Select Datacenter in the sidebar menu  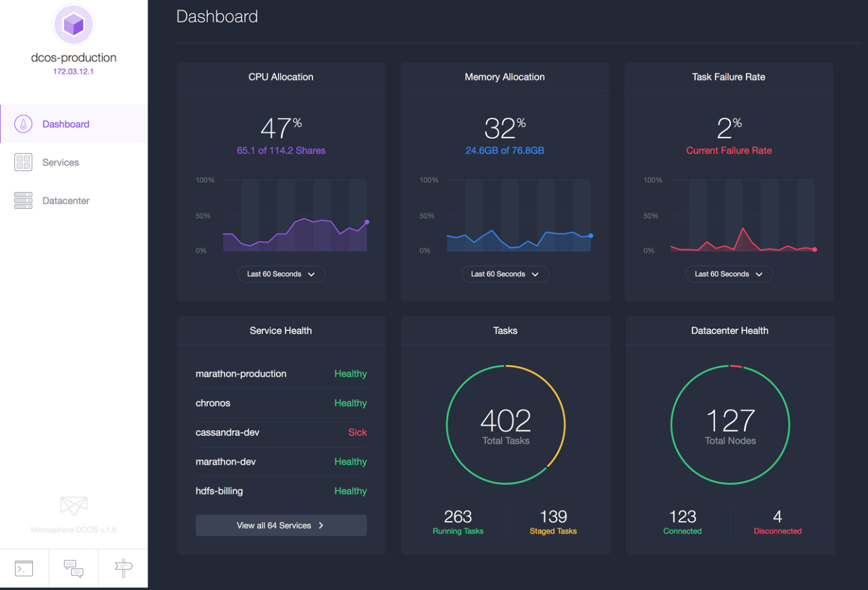(66, 201)
